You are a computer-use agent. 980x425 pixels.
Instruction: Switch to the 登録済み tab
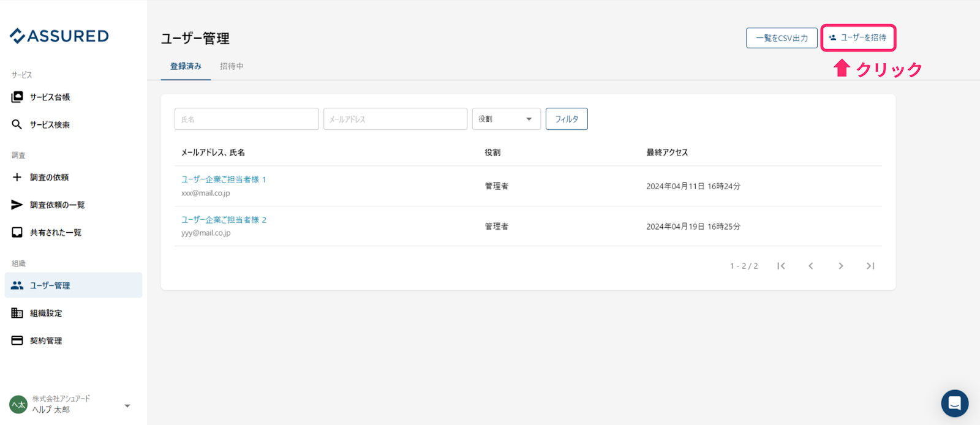tap(186, 66)
